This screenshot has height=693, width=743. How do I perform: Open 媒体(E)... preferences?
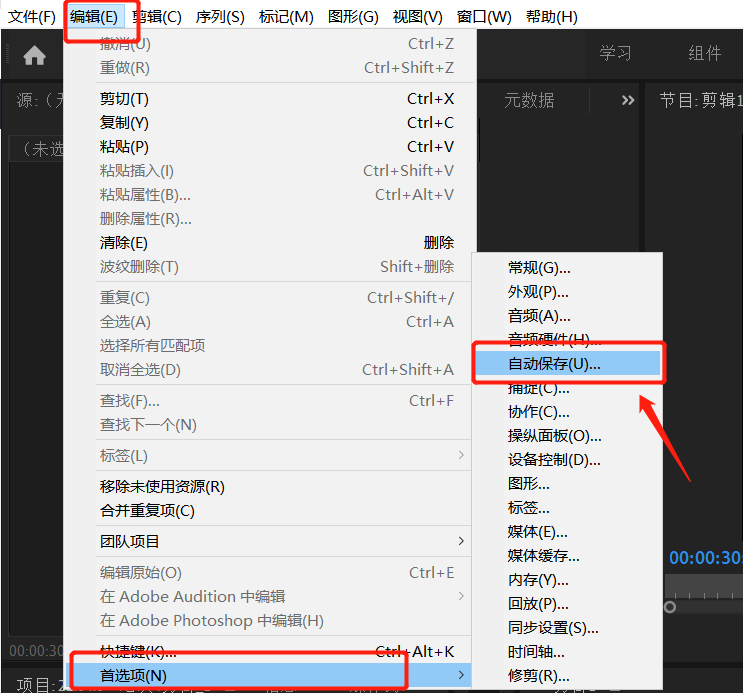tap(567, 532)
